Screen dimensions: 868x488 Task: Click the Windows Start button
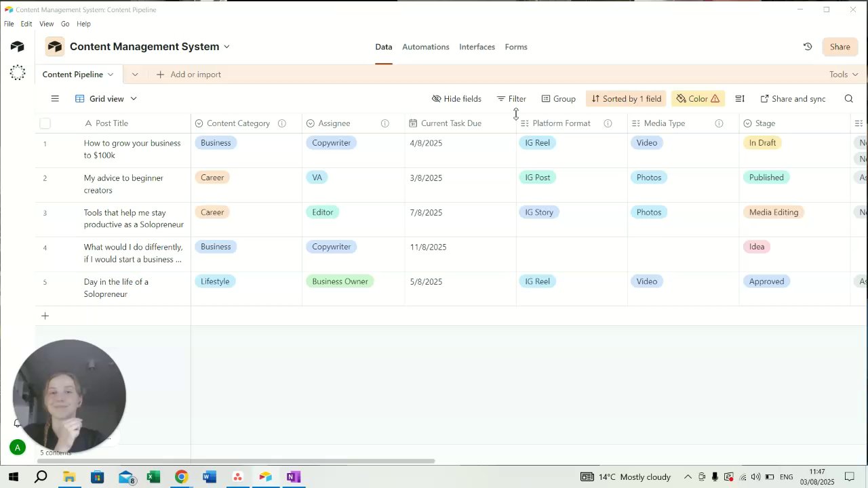point(13,477)
